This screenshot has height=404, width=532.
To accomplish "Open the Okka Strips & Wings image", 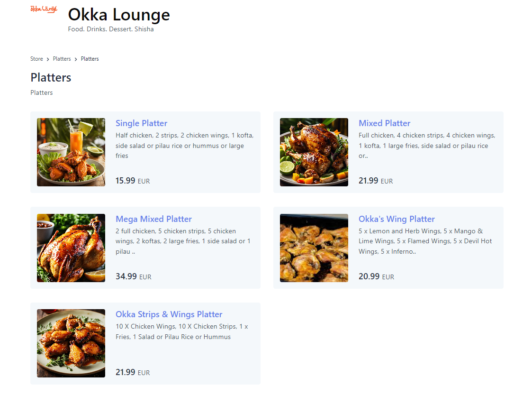I will pyautogui.click(x=71, y=343).
